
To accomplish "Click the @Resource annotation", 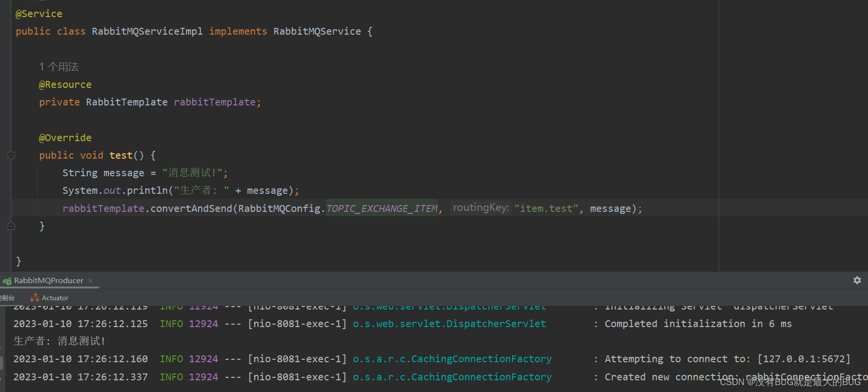I will click(x=65, y=84).
